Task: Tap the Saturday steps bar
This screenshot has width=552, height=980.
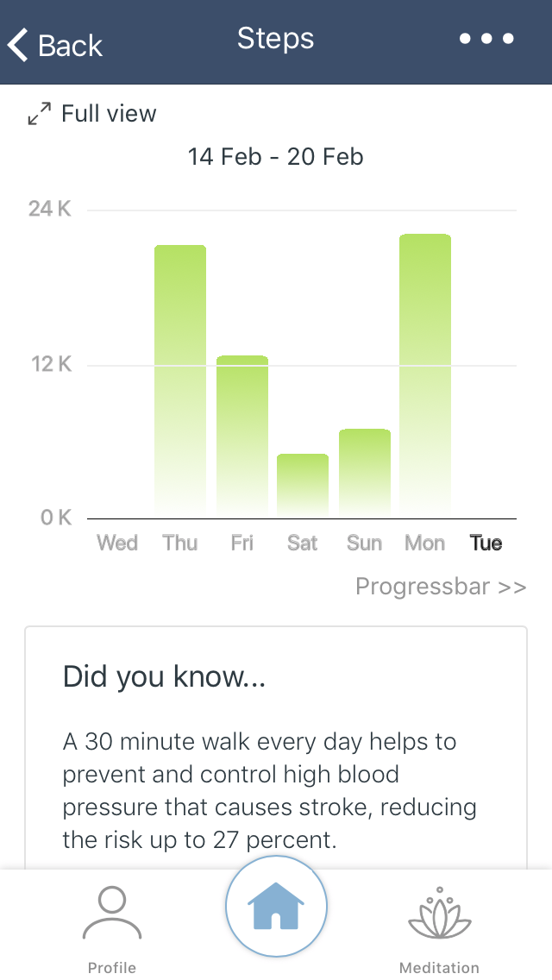Action: click(x=303, y=486)
